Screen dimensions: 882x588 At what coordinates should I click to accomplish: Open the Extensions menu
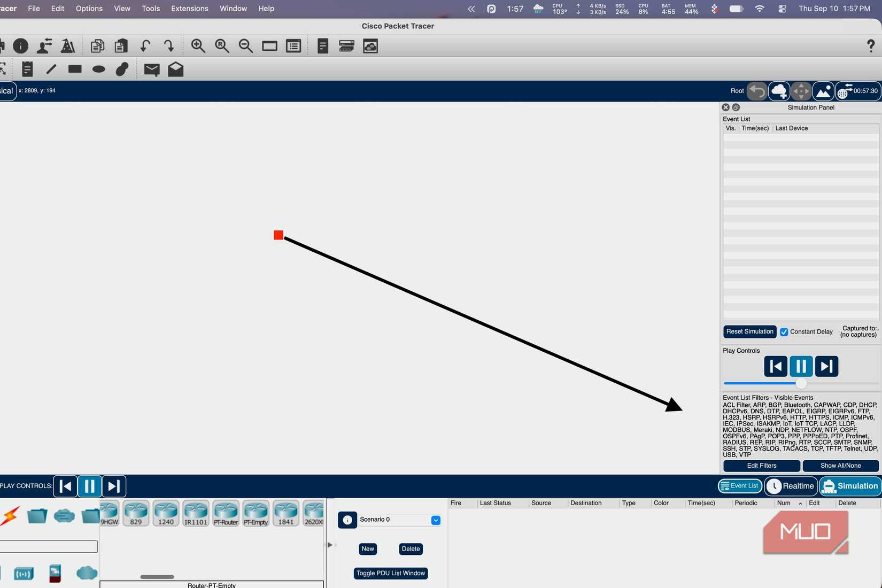190,9
